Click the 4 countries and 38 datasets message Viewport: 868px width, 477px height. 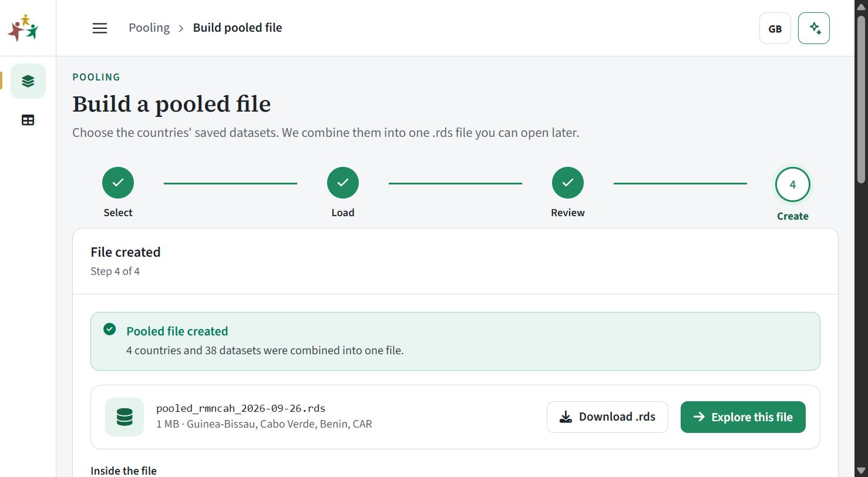pyautogui.click(x=265, y=351)
